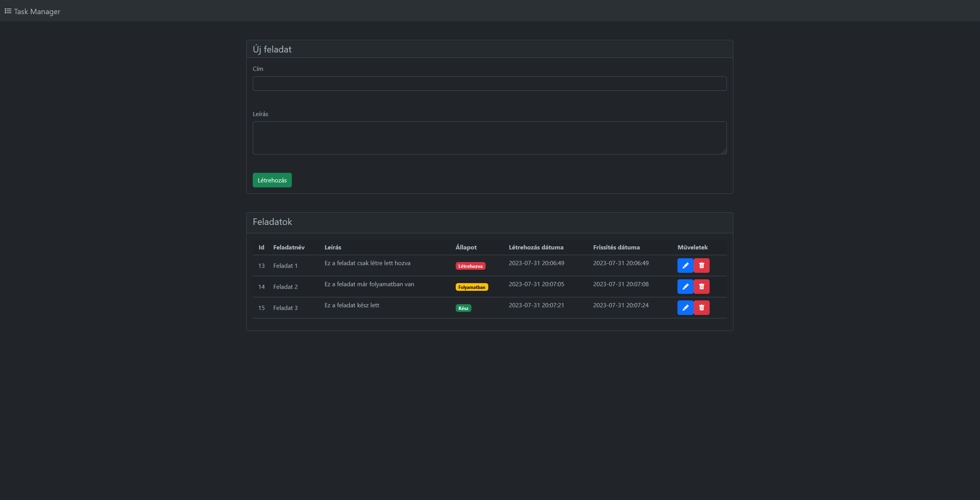This screenshot has height=500, width=980.
Task: Click the Létrehozás dátuma column header
Action: [x=536, y=248]
